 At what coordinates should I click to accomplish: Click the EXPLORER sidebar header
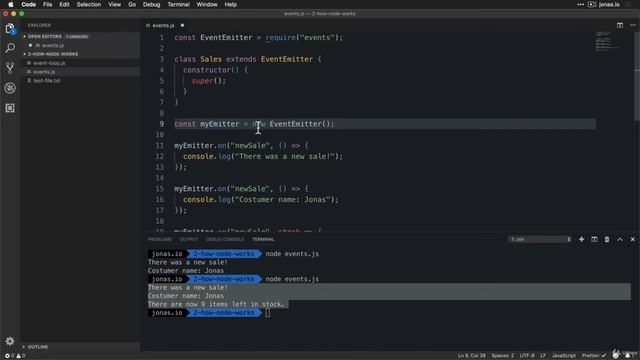click(x=39, y=25)
